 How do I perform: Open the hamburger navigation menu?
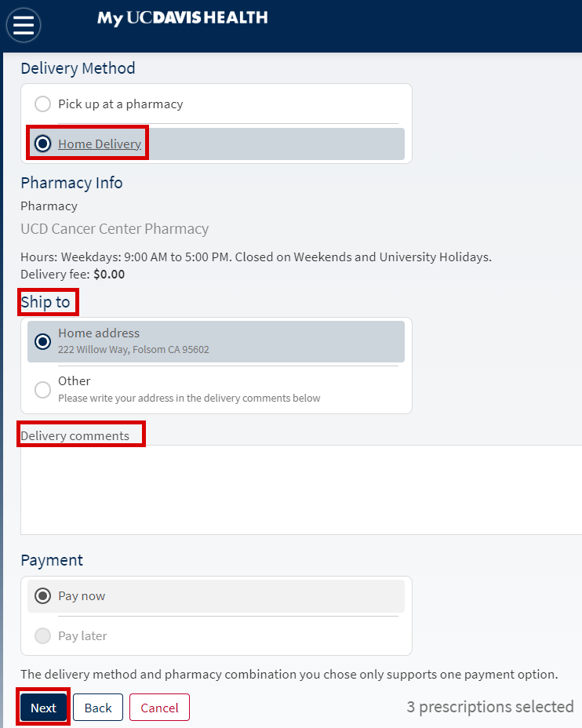(24, 25)
